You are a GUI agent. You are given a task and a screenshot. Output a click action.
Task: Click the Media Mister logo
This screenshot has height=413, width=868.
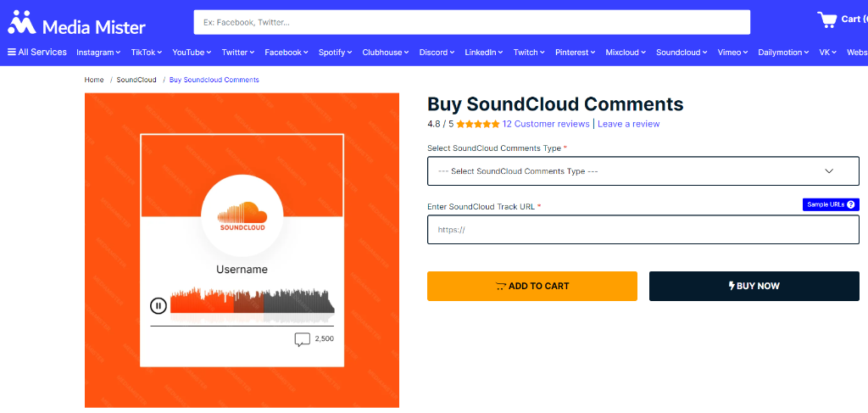pyautogui.click(x=76, y=23)
